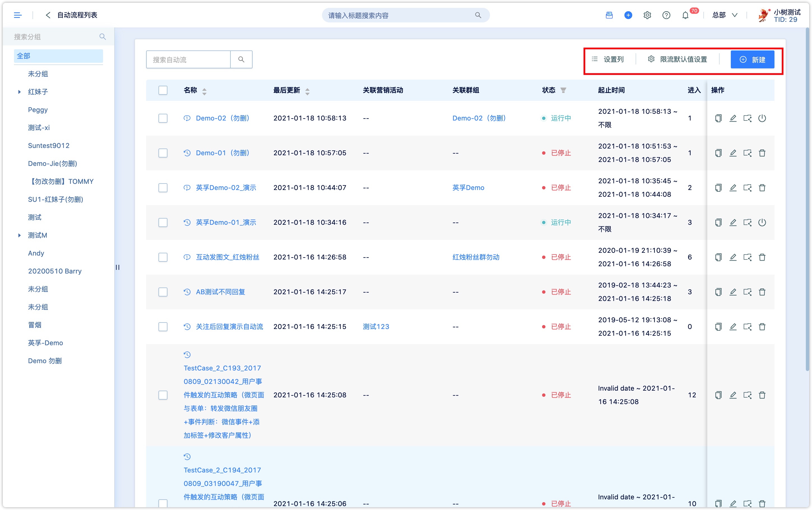Viewport: 812px width, 510px height.
Task: Click the 新建 button
Action: tap(752, 59)
